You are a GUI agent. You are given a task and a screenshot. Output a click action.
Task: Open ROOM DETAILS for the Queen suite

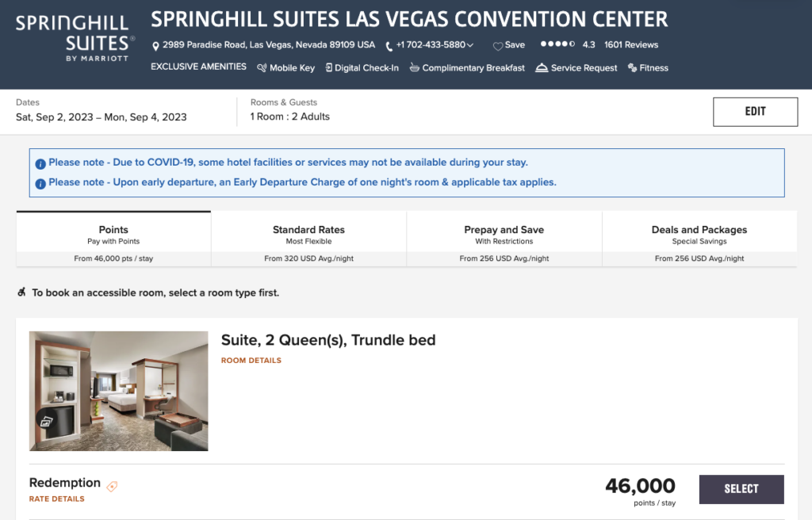[x=252, y=360]
